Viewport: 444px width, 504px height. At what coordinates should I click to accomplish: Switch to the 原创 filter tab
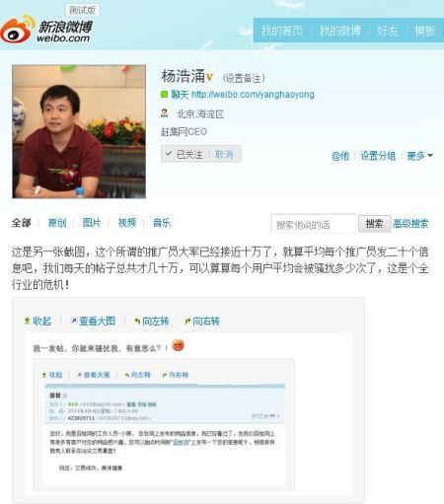(57, 223)
